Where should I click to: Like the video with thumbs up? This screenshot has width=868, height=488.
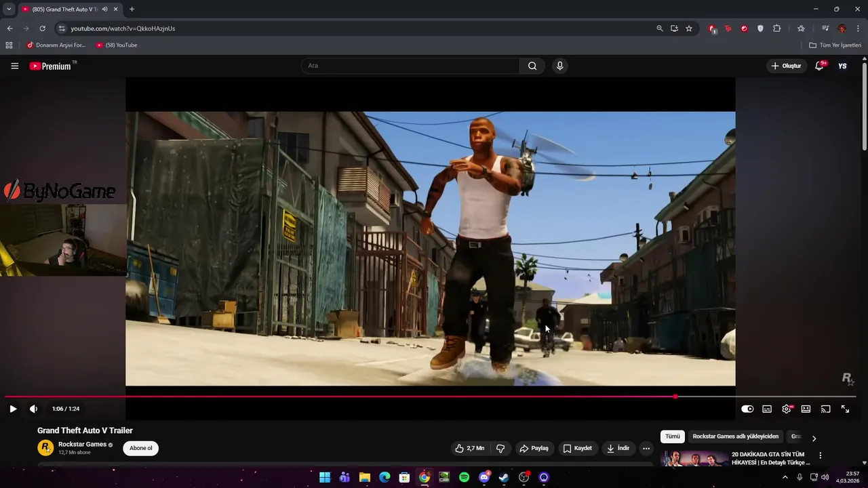pos(469,448)
